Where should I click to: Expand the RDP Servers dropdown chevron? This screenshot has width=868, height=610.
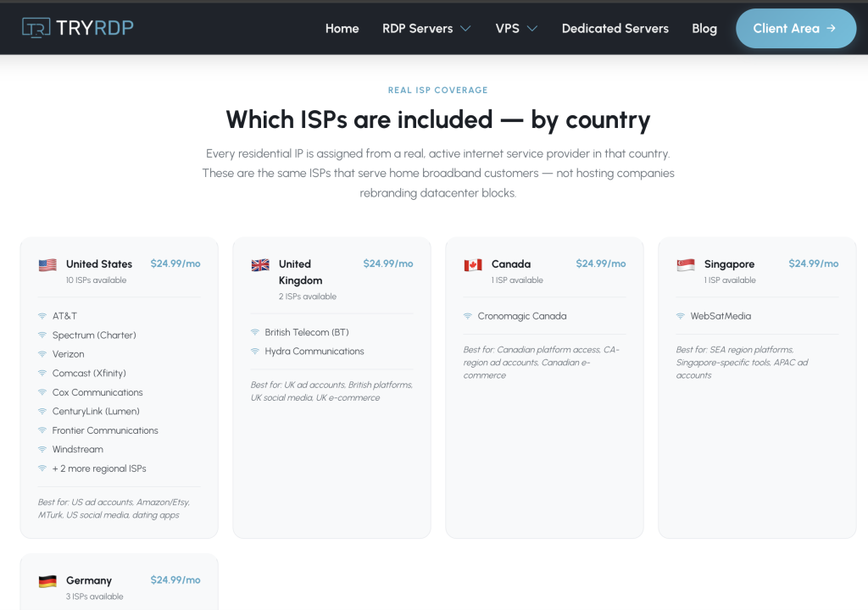(x=465, y=28)
